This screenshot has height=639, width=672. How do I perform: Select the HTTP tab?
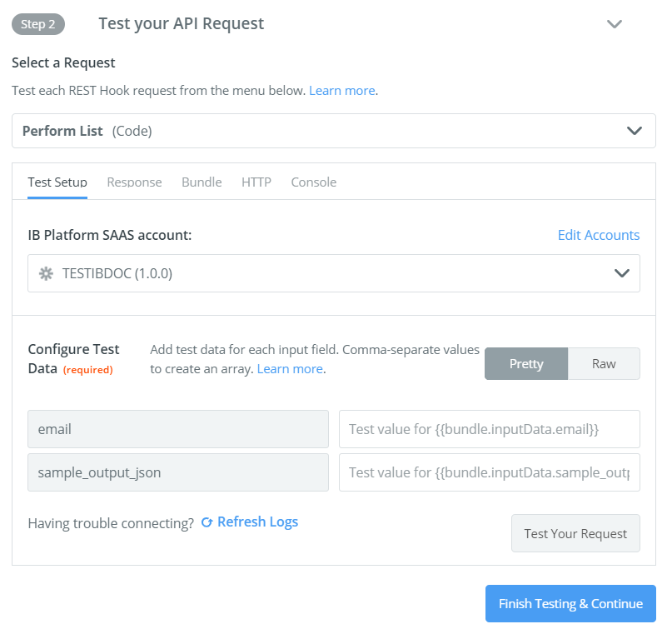pyautogui.click(x=256, y=182)
